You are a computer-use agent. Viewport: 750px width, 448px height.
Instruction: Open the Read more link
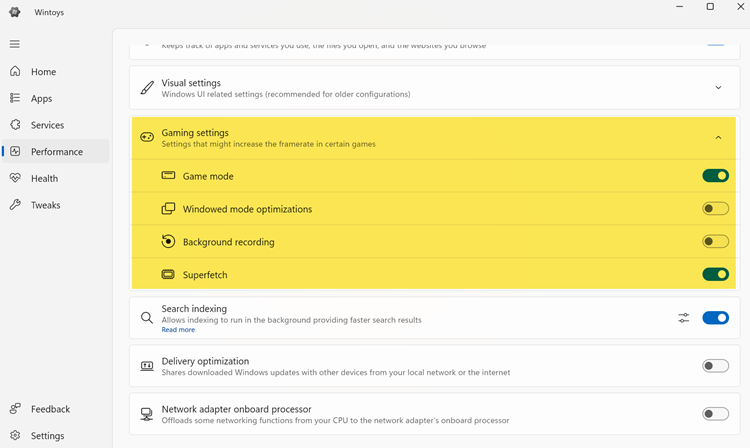point(178,330)
